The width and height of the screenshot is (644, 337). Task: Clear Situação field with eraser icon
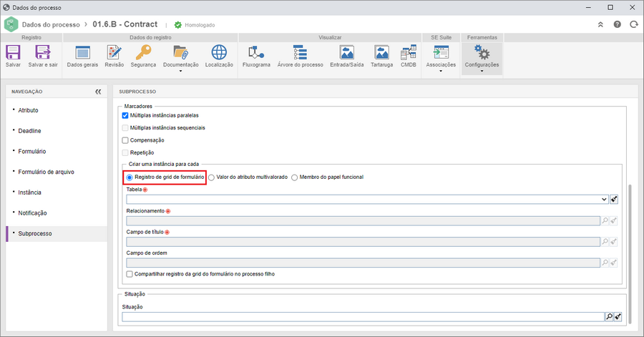click(618, 317)
